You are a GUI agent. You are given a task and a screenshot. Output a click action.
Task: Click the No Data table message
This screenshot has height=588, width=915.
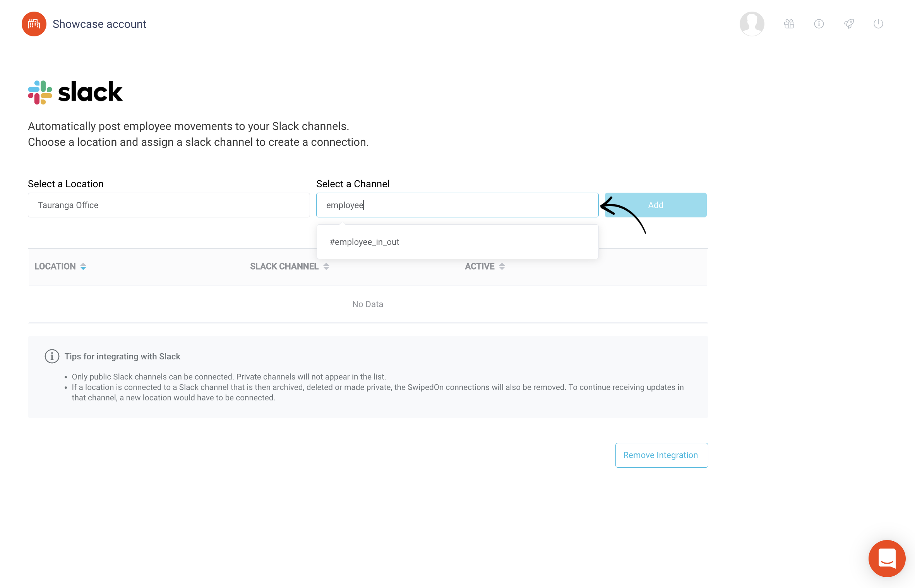(368, 304)
